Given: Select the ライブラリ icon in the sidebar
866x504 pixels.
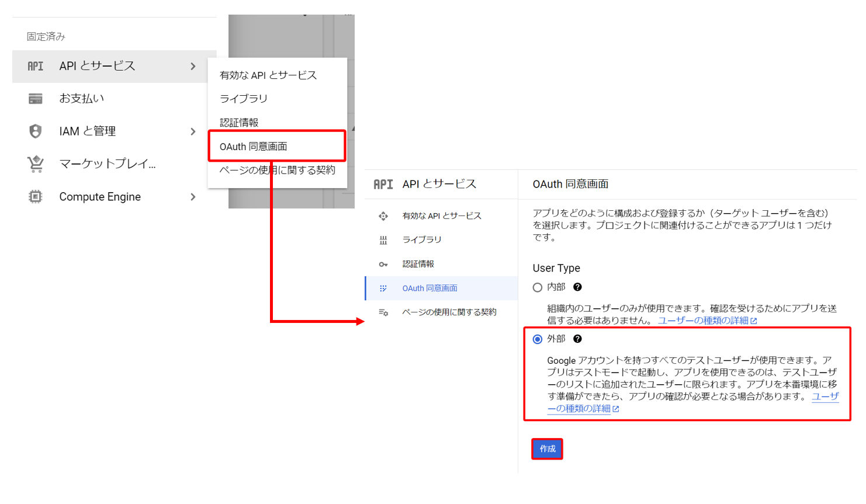Looking at the screenshot, I should coord(383,239).
